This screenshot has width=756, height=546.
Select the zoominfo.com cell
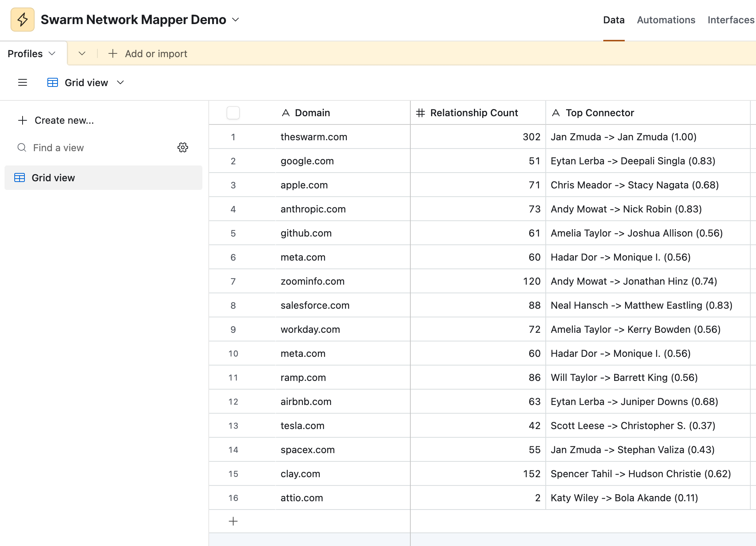tap(342, 281)
